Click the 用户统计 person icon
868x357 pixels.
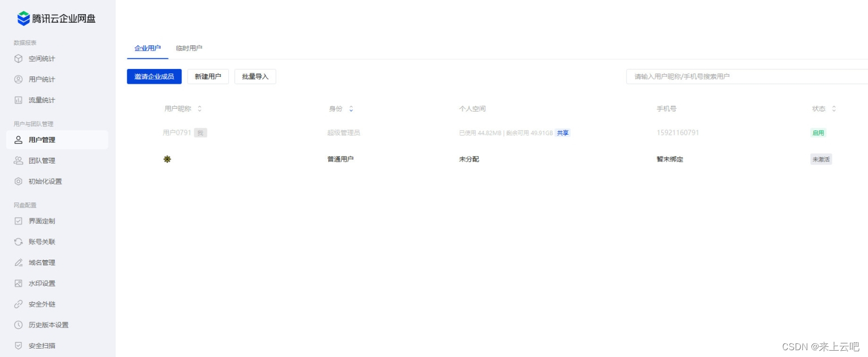point(18,79)
